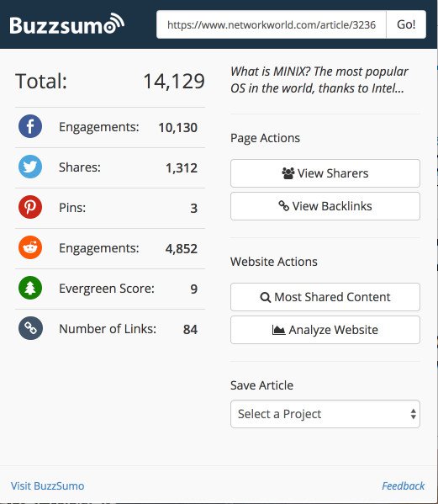
Task: Click the Total count 14,129
Action: click(x=174, y=81)
